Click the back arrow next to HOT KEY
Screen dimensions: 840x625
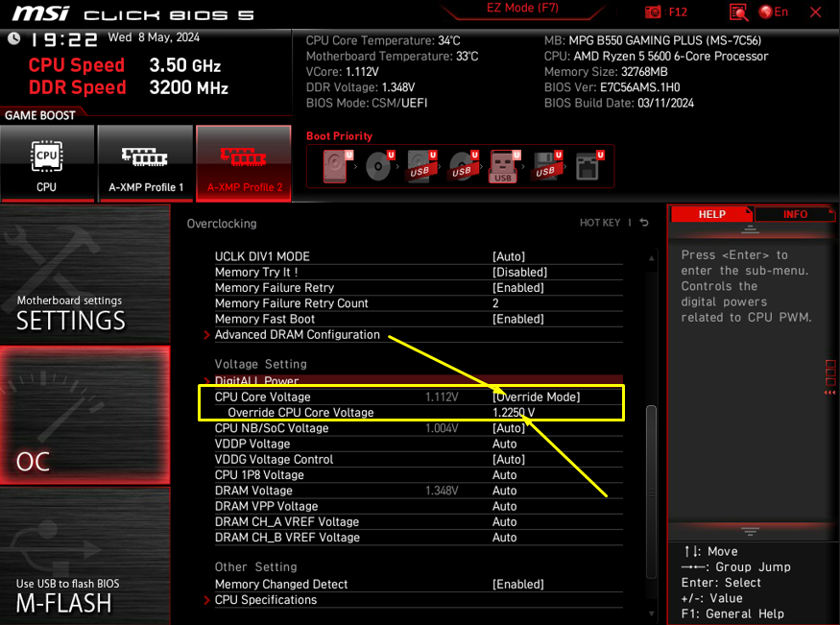click(644, 223)
